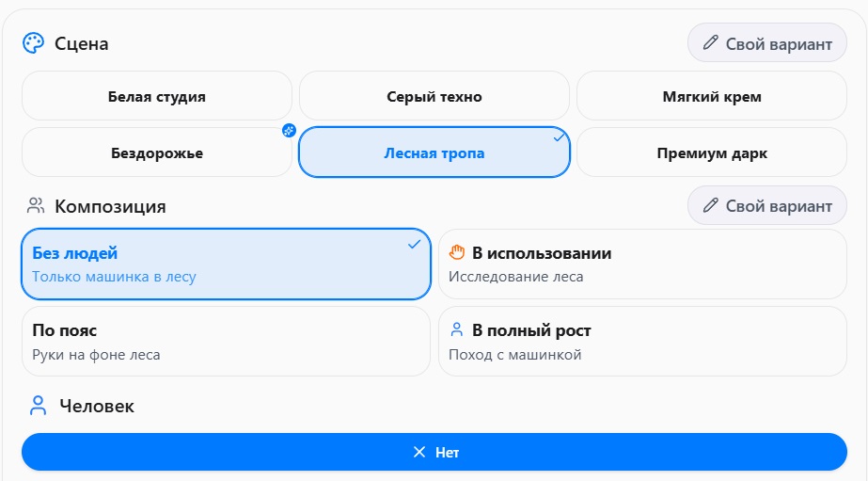This screenshot has height=481, width=868.
Task: Select the Бездорожье scene
Action: 157,152
